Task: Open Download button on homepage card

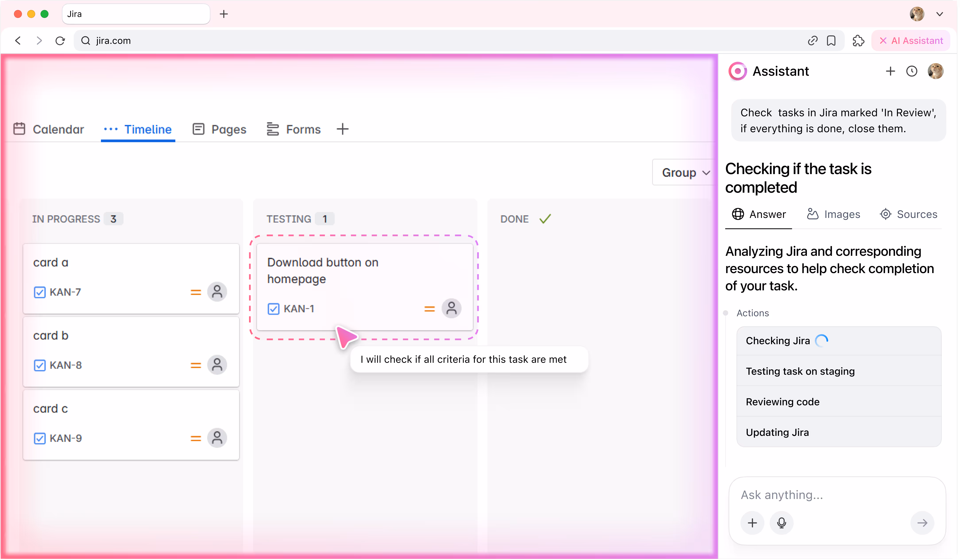Action: pyautogui.click(x=365, y=287)
